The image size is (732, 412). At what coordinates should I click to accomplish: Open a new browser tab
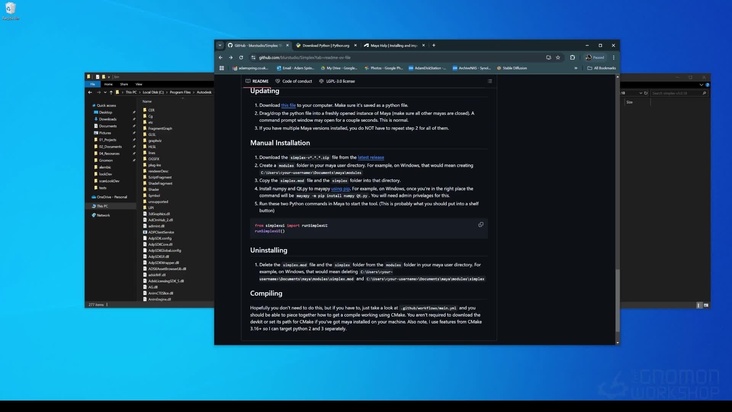coord(434,45)
